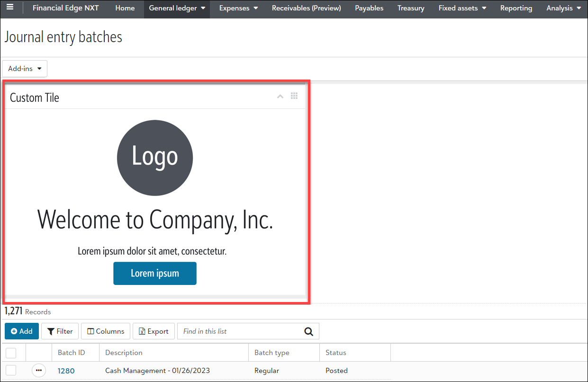Choose Columns to display
The height and width of the screenshot is (382, 588).
pyautogui.click(x=106, y=331)
